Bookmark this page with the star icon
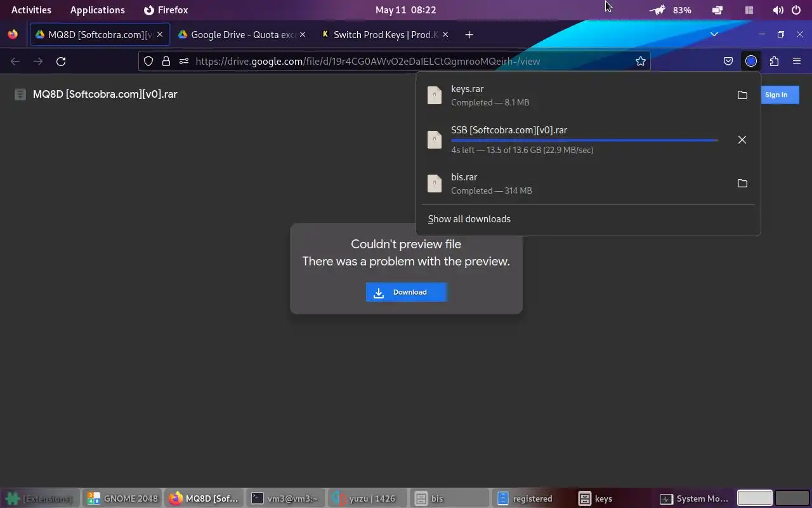The height and width of the screenshot is (508, 812). 641,61
